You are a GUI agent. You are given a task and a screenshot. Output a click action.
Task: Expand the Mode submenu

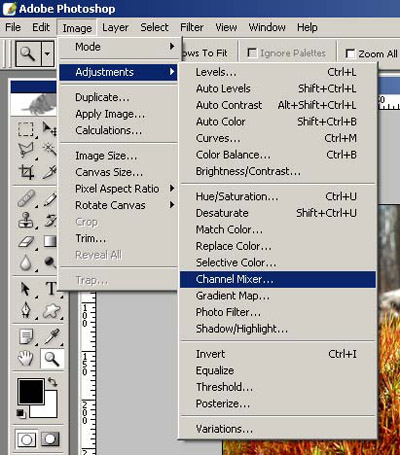118,47
